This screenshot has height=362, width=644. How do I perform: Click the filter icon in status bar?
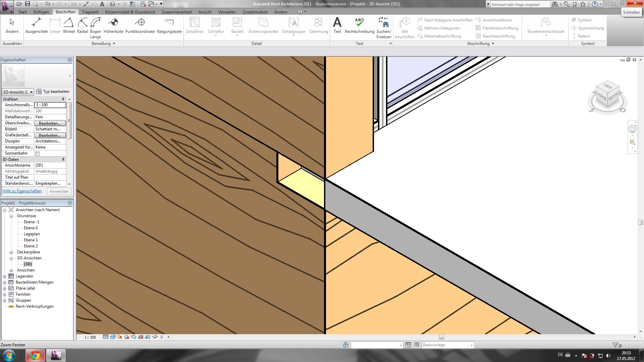coord(615,345)
